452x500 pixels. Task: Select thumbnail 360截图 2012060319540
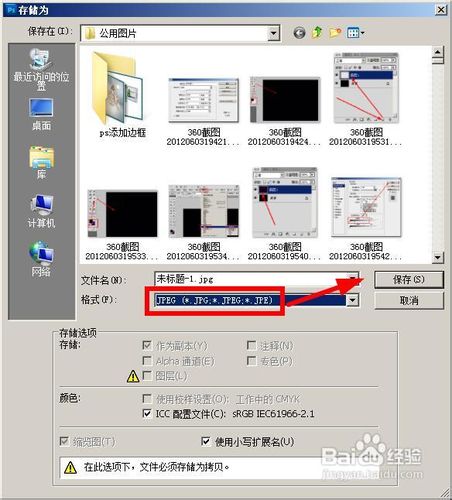coord(285,214)
